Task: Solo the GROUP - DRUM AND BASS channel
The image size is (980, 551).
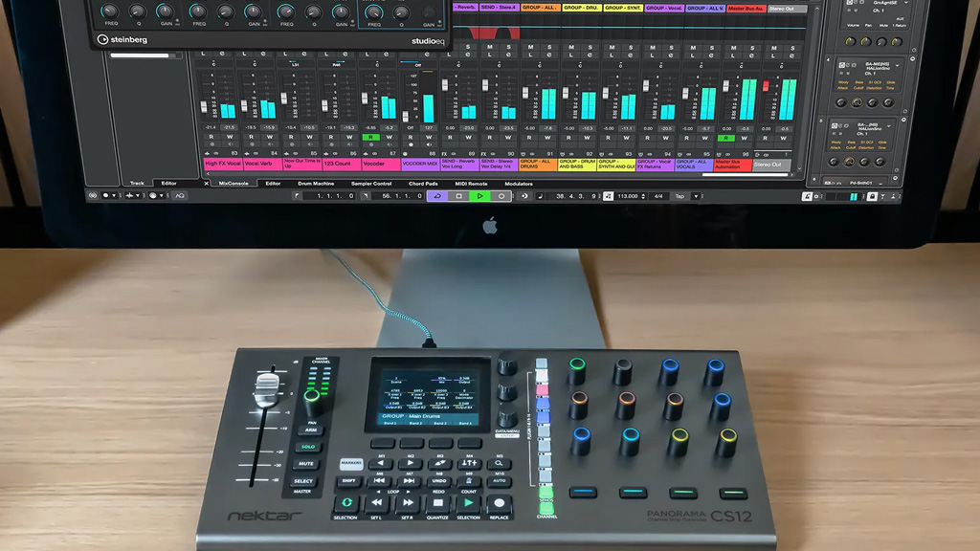Action: (590, 47)
